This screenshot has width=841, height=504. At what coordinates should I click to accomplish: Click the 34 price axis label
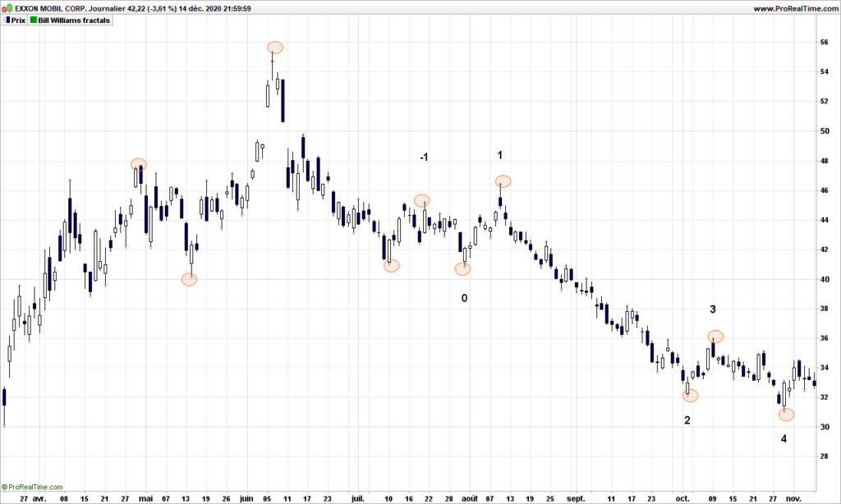pyautogui.click(x=825, y=368)
